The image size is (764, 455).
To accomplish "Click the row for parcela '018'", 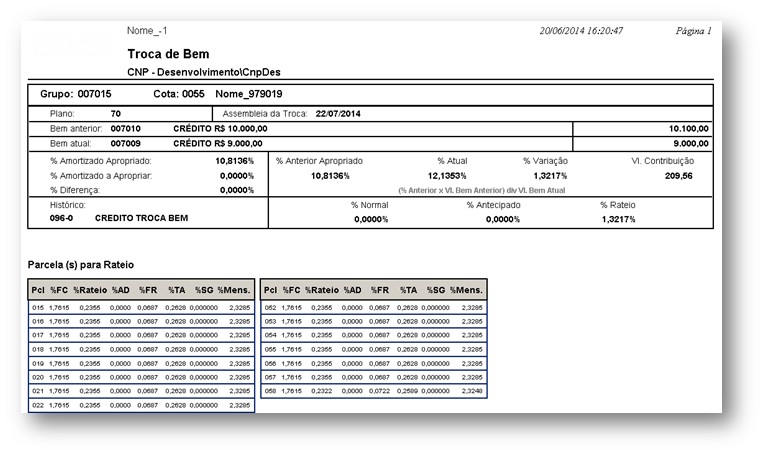I will 141,349.
